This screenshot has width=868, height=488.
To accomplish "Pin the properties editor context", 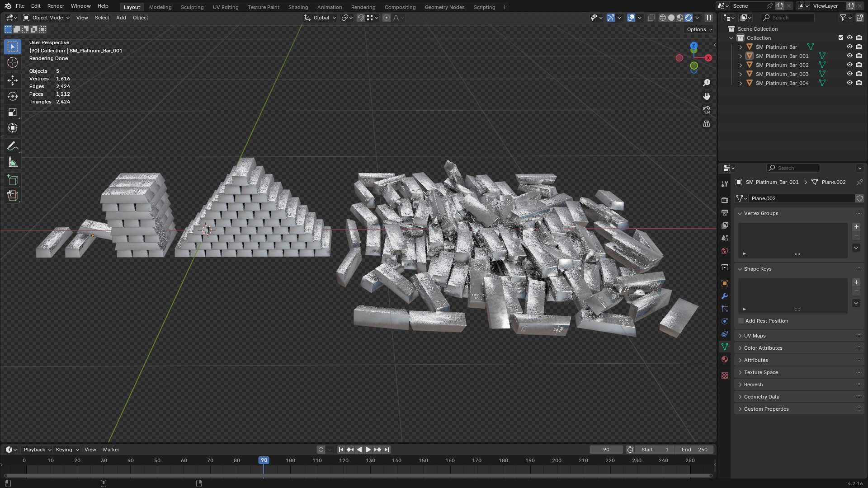I will click(x=859, y=182).
